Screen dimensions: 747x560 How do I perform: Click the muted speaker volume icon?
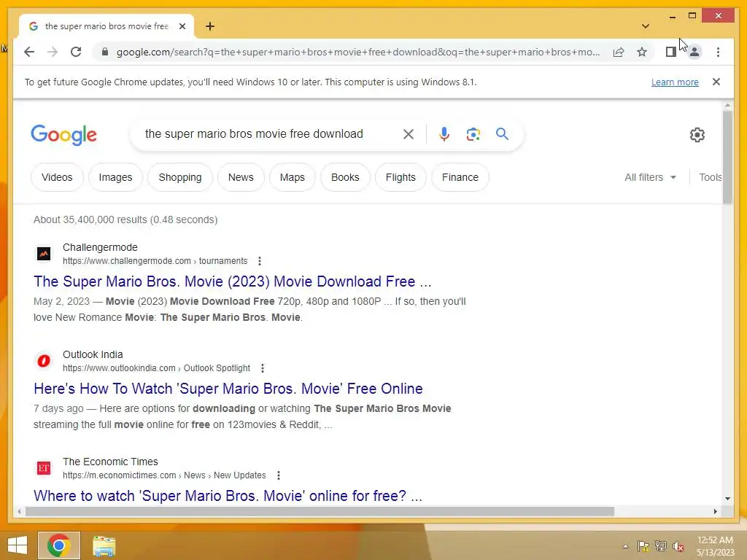click(x=678, y=546)
